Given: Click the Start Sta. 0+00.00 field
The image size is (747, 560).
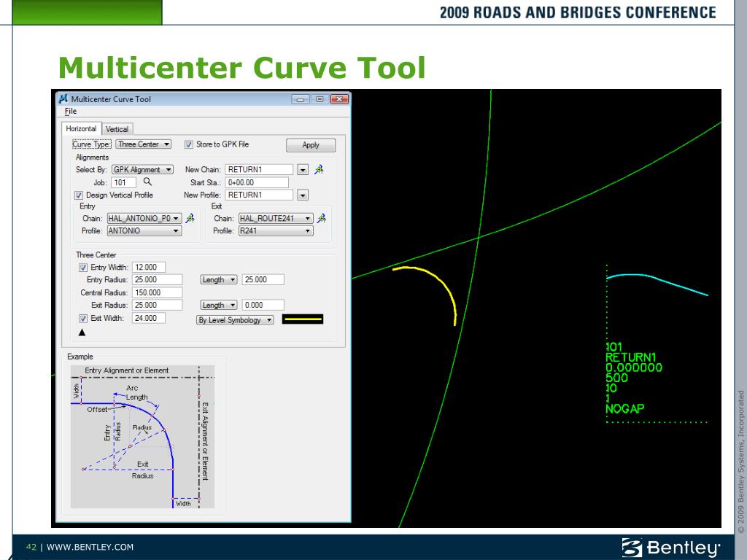Looking at the screenshot, I should coord(257,182).
